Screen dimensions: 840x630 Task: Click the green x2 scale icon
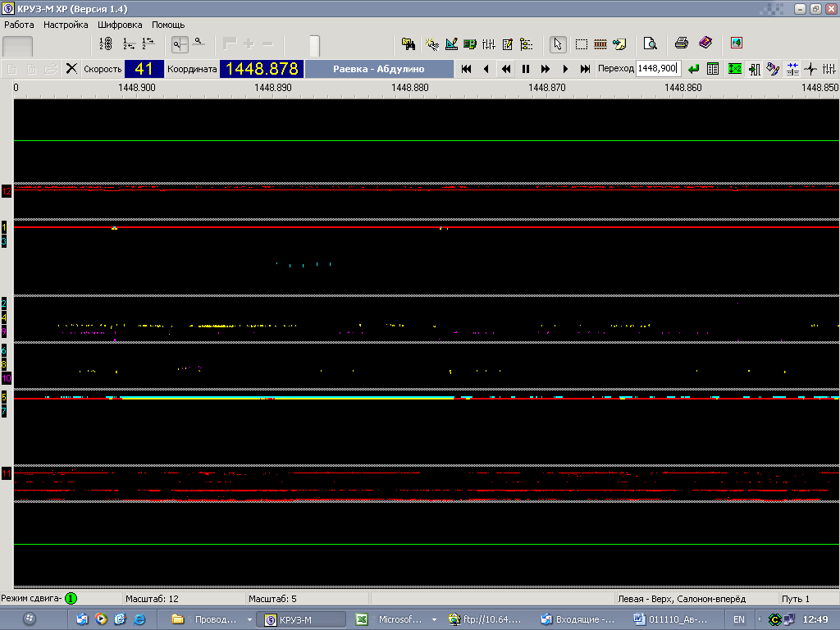(734, 69)
